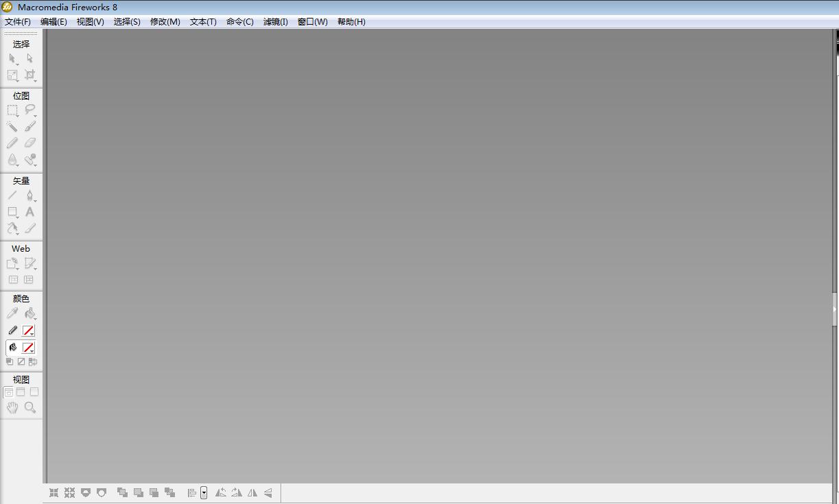
Task: Switch to full screen with menus mode
Action: 21,392
